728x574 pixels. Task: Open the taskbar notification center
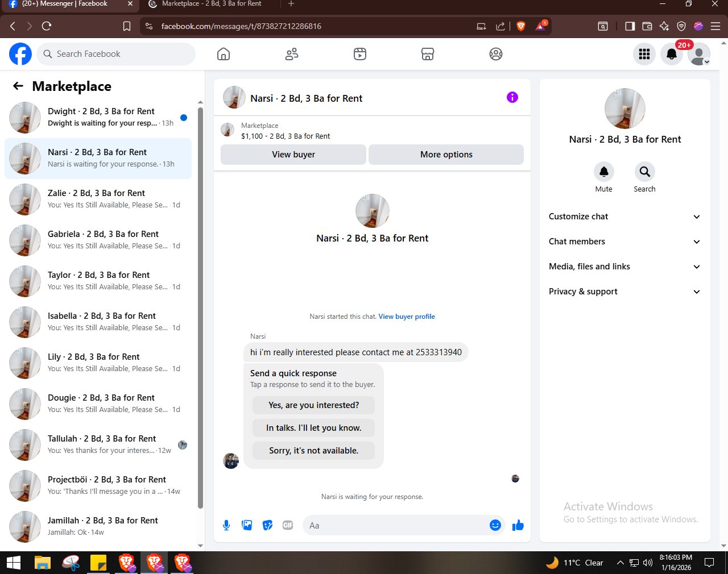709,563
